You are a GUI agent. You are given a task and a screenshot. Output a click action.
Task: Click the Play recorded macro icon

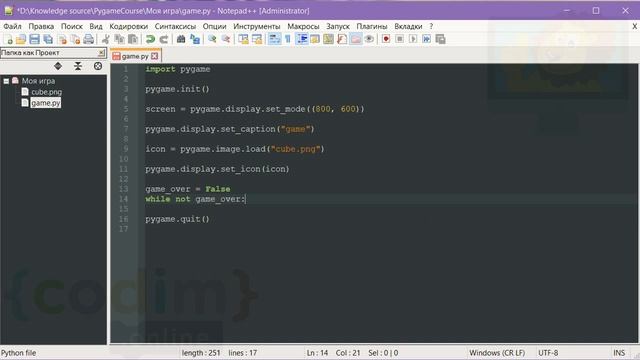click(413, 39)
